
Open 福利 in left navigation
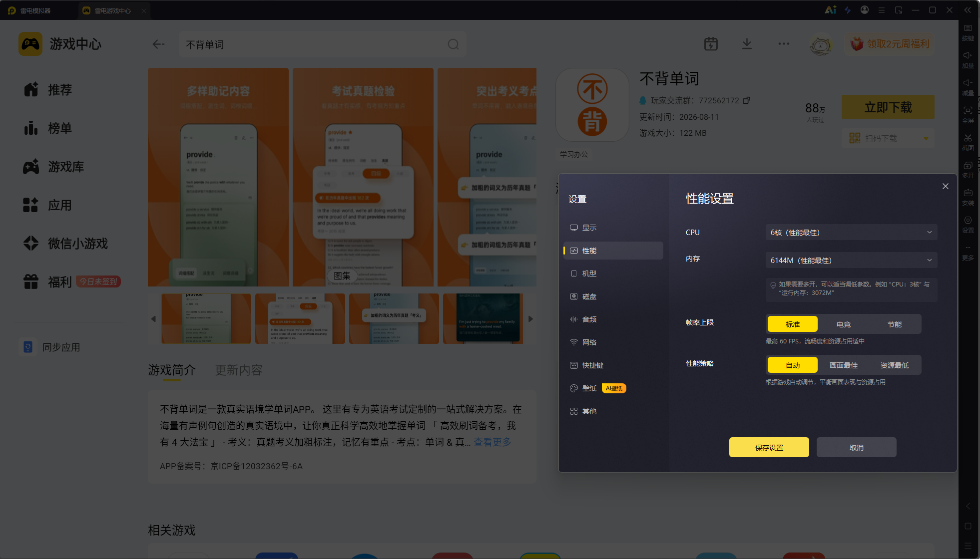(48, 282)
